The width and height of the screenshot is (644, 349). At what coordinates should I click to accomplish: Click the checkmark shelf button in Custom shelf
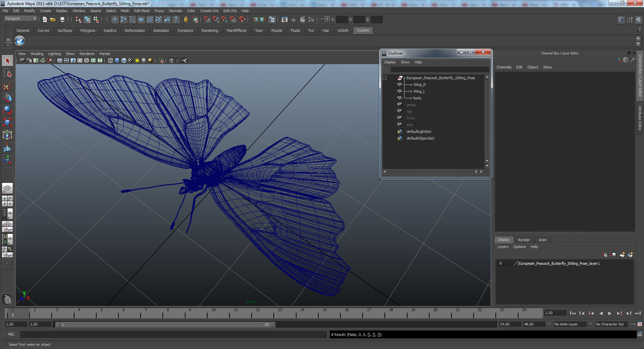20,41
